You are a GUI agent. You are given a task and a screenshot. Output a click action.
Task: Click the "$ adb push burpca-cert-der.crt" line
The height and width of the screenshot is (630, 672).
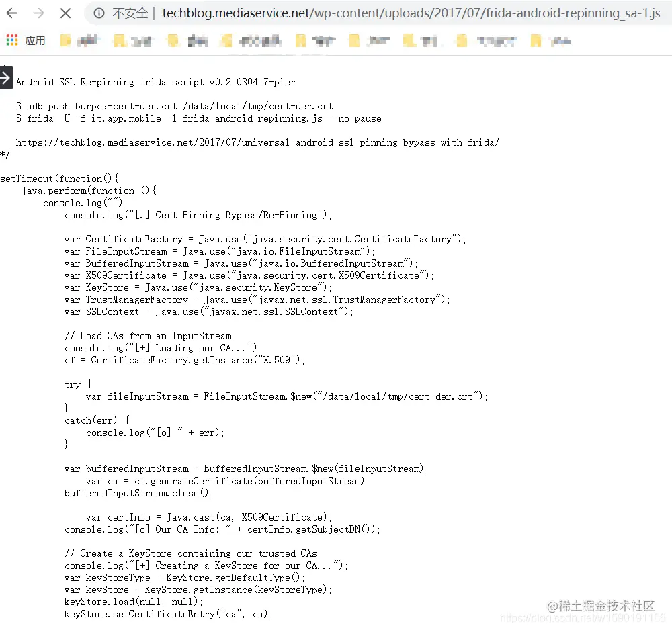point(175,106)
